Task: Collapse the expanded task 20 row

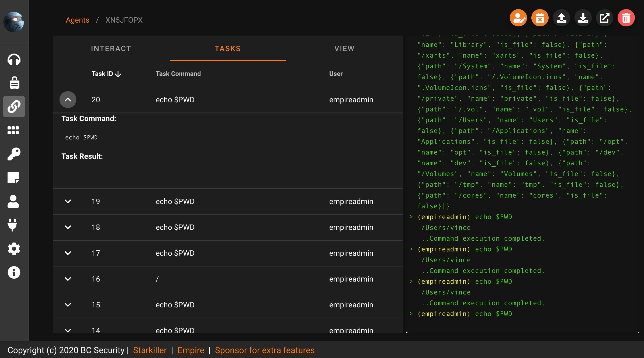Action: pyautogui.click(x=68, y=100)
